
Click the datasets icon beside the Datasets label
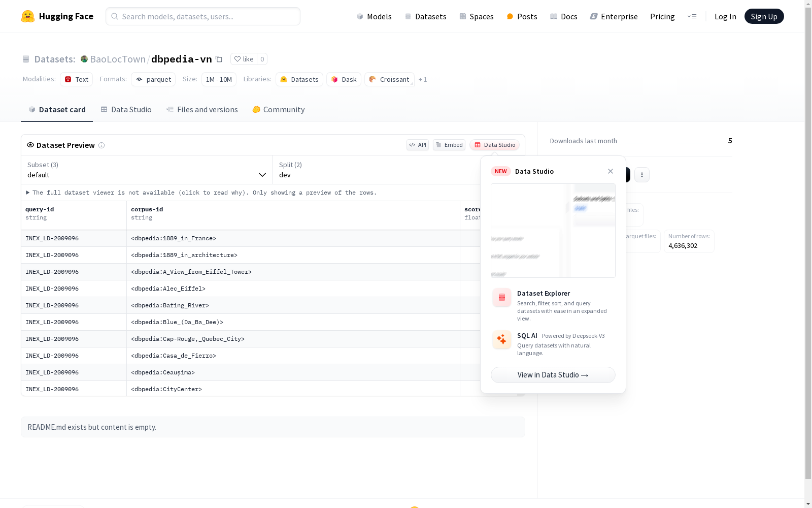point(26,59)
